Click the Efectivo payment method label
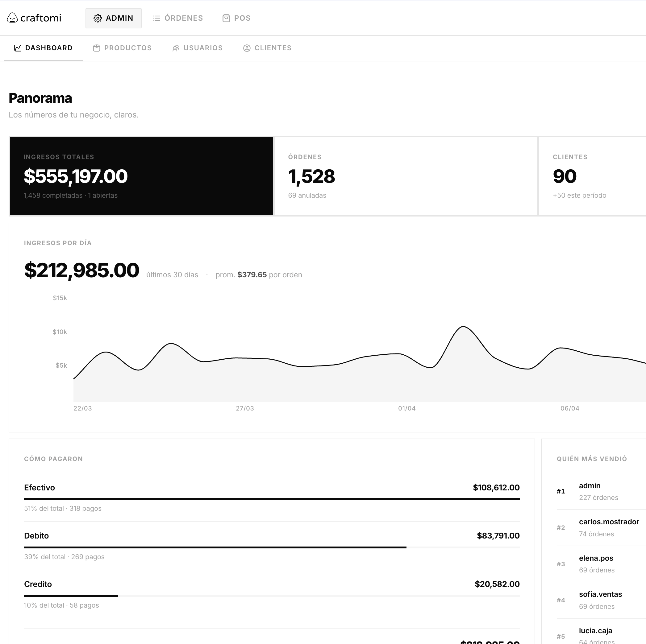The height and width of the screenshot is (644, 646). click(x=40, y=488)
